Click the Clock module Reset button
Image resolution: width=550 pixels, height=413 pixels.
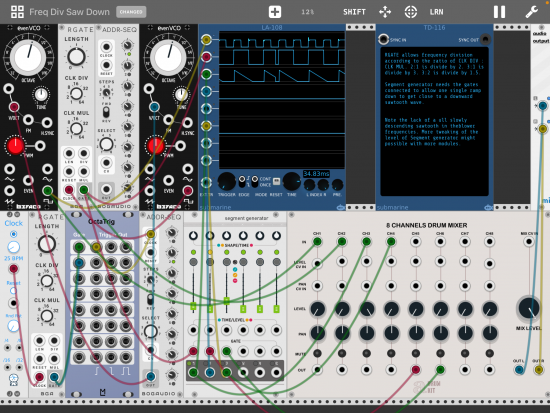point(13,291)
